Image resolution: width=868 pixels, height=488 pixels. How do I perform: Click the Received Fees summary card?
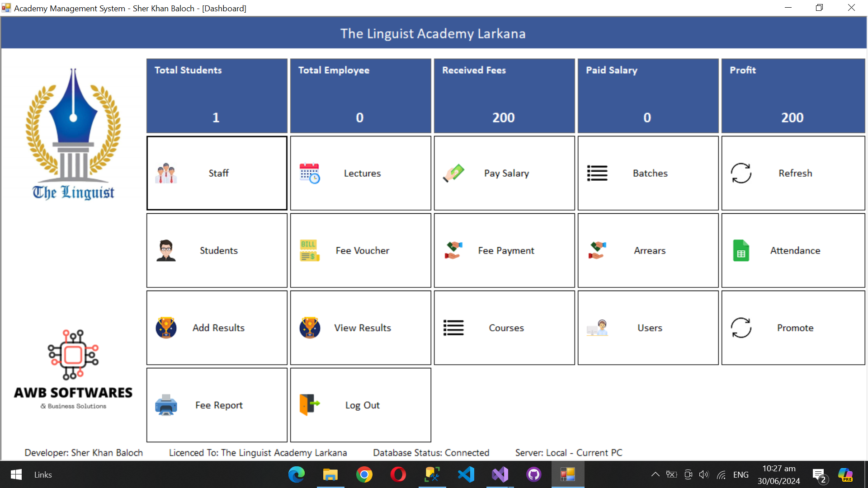pos(505,96)
